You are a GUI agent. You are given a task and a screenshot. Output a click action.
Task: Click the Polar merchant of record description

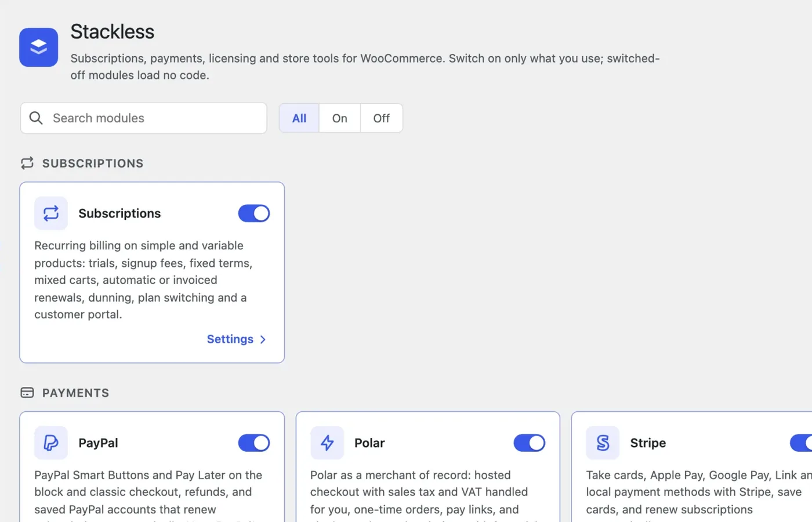tap(419, 496)
